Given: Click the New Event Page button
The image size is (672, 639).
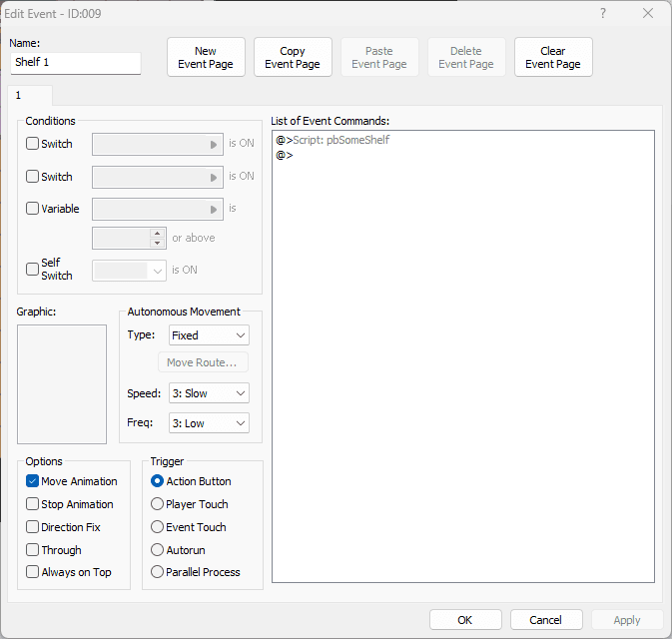Looking at the screenshot, I should (206, 57).
